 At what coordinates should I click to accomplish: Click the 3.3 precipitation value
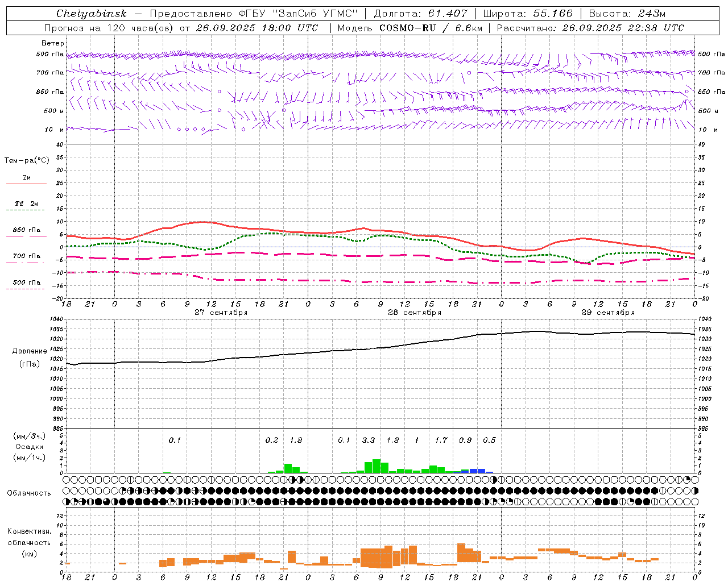369,440
